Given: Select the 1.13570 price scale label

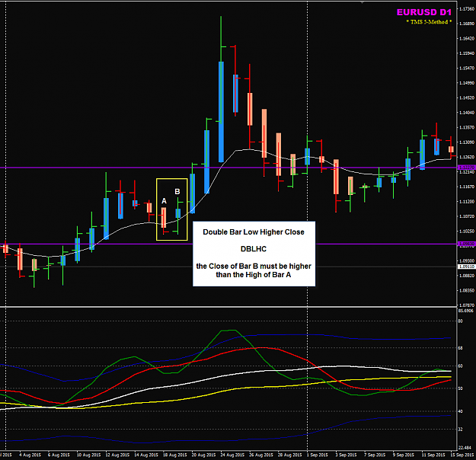Looking at the screenshot, I should click(467, 127).
